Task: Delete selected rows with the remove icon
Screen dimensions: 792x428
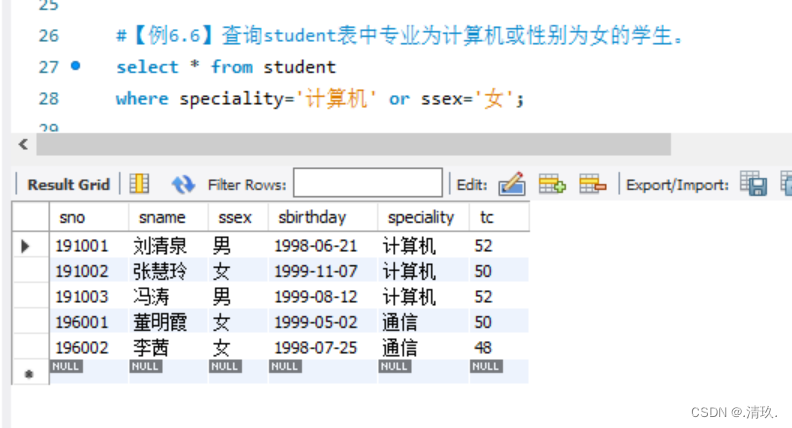Action: coord(592,183)
